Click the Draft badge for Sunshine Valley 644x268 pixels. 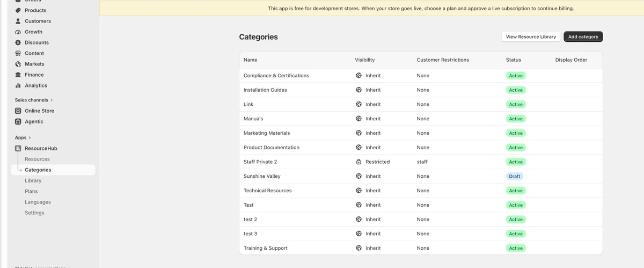coord(515,176)
